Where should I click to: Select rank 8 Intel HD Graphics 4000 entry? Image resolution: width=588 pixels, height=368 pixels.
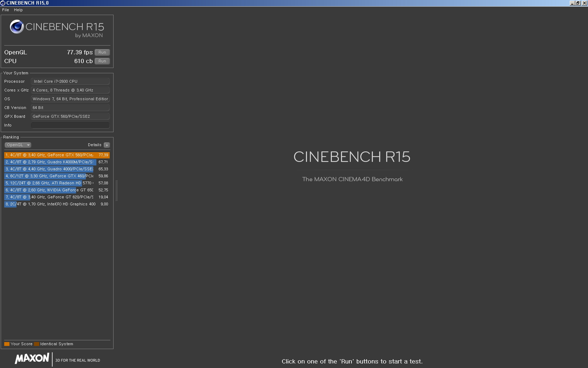click(x=57, y=204)
